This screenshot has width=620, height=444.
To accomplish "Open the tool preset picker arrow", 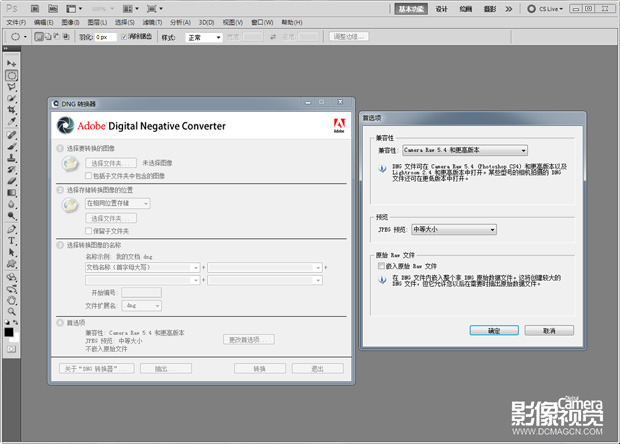I will pos(25,37).
